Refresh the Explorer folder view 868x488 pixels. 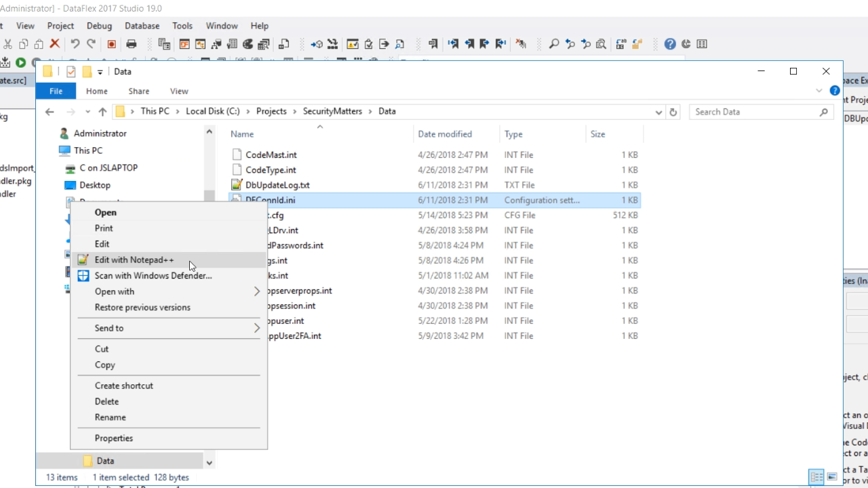click(x=673, y=112)
